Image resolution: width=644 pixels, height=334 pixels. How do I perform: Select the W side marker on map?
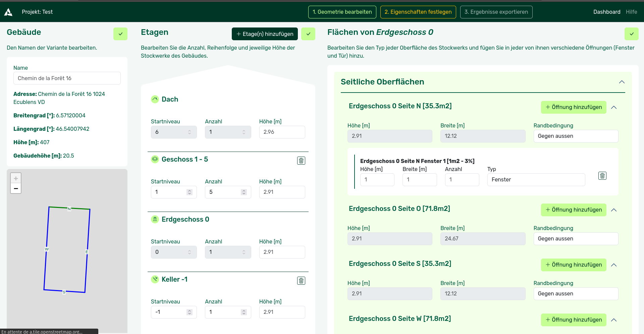coord(47,249)
